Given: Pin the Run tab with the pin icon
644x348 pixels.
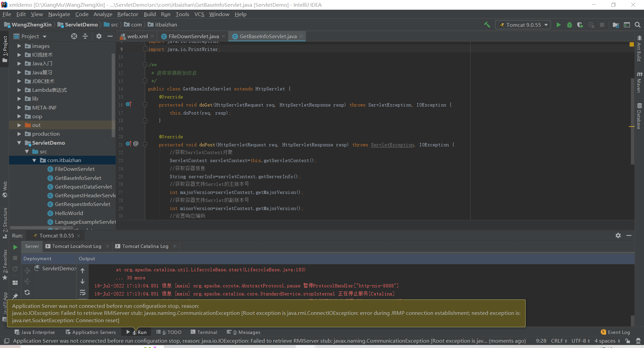Looking at the screenshot, I should click(15, 296).
